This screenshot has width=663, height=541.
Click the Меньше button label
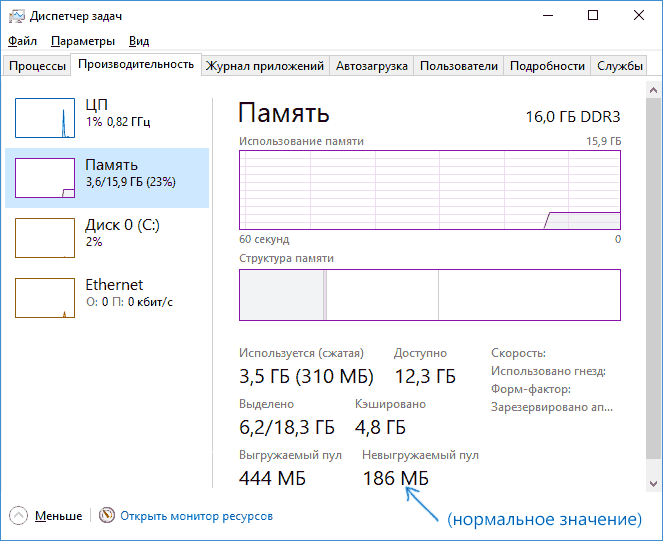[58, 516]
